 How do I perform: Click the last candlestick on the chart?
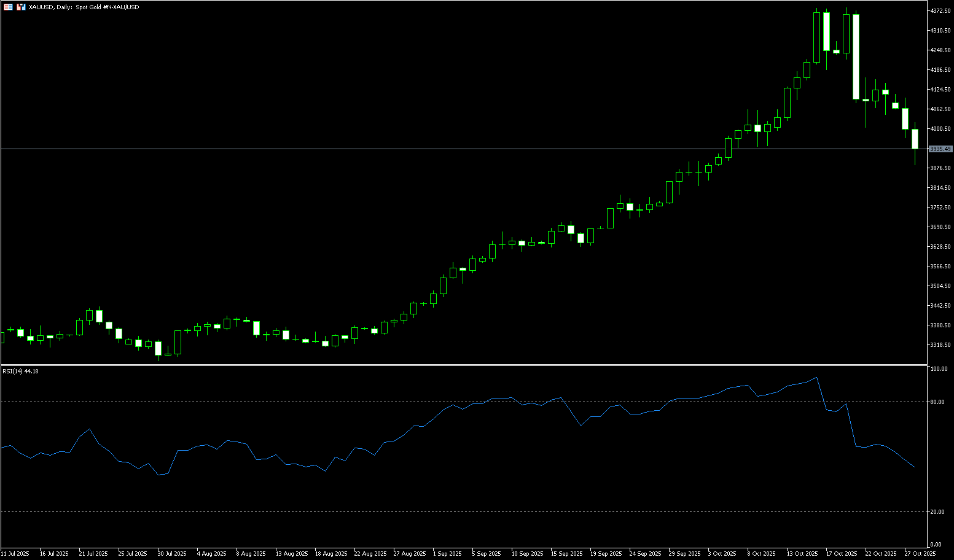click(915, 139)
